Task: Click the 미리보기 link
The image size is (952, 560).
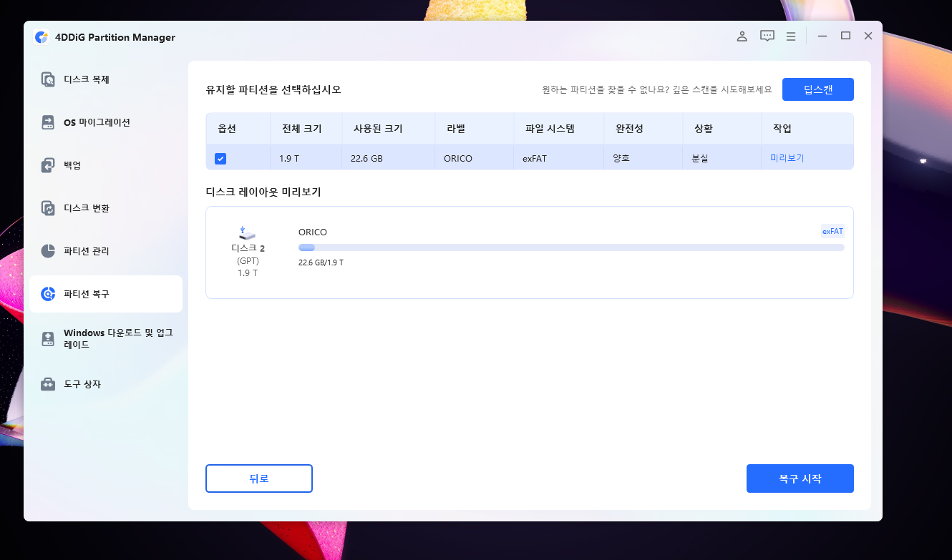Action: coord(787,158)
